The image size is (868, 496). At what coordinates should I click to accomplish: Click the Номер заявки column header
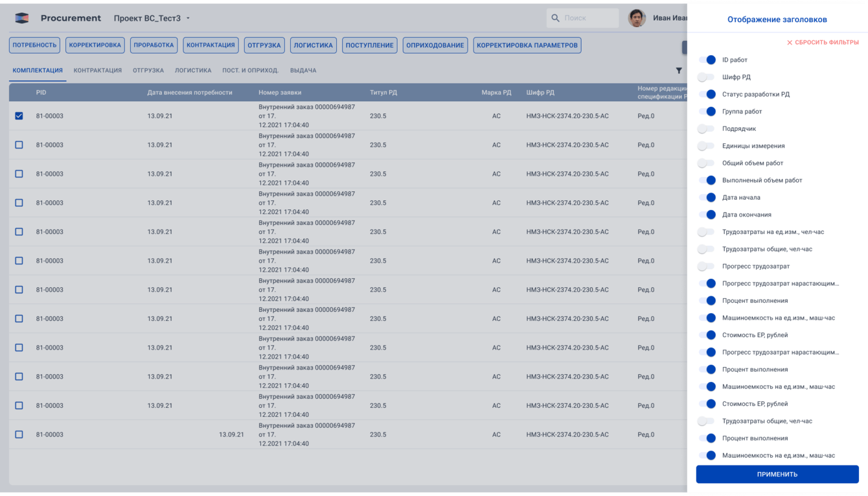coord(280,93)
